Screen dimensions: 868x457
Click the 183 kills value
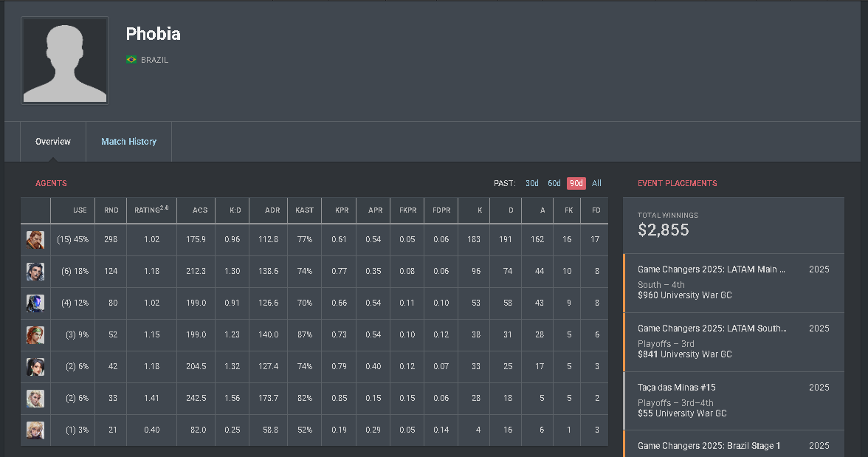pos(474,240)
